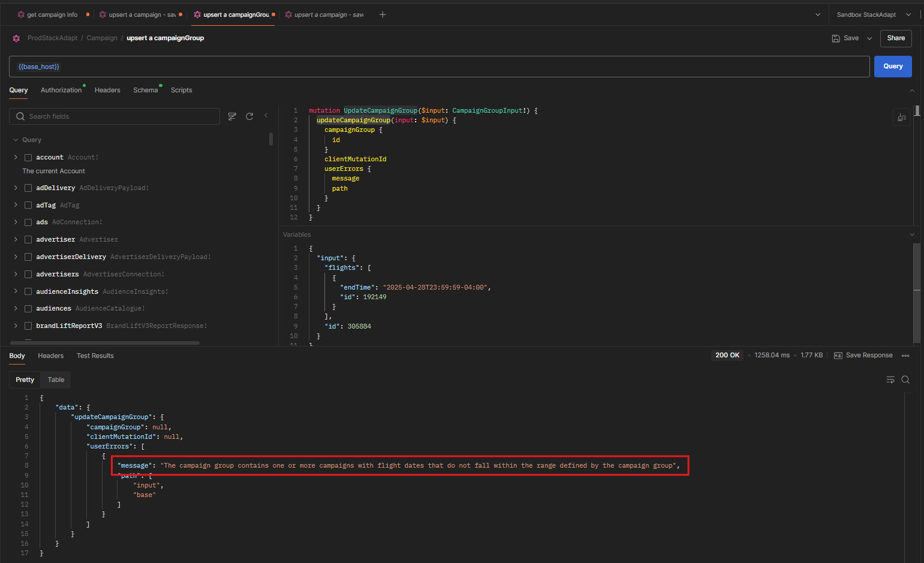Tick the brandLiftReportV3 checkbox
This screenshot has width=924, height=563.
(x=28, y=326)
